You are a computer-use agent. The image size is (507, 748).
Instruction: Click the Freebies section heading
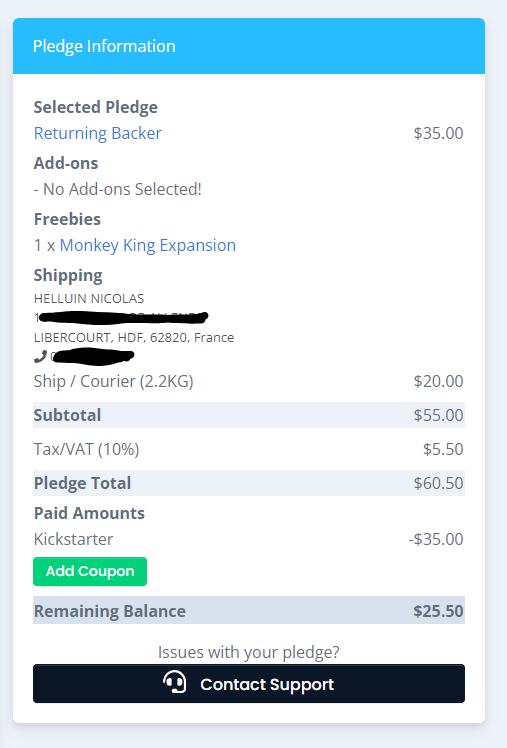click(x=67, y=219)
